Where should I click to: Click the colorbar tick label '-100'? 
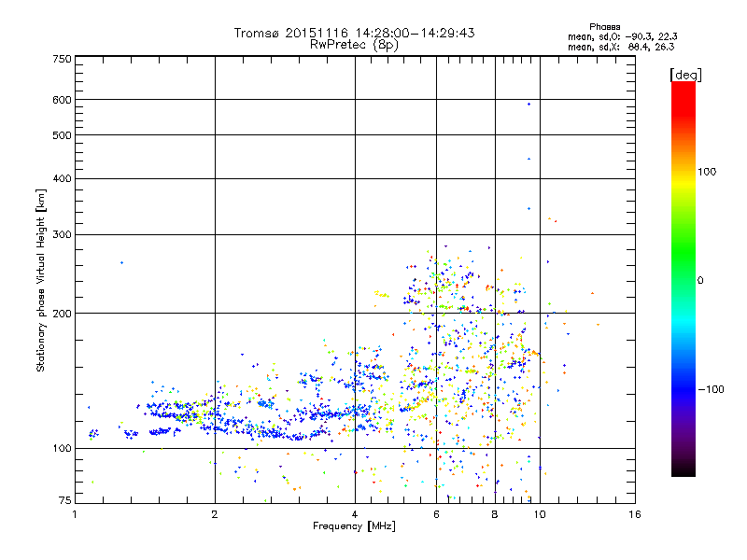pyautogui.click(x=711, y=389)
